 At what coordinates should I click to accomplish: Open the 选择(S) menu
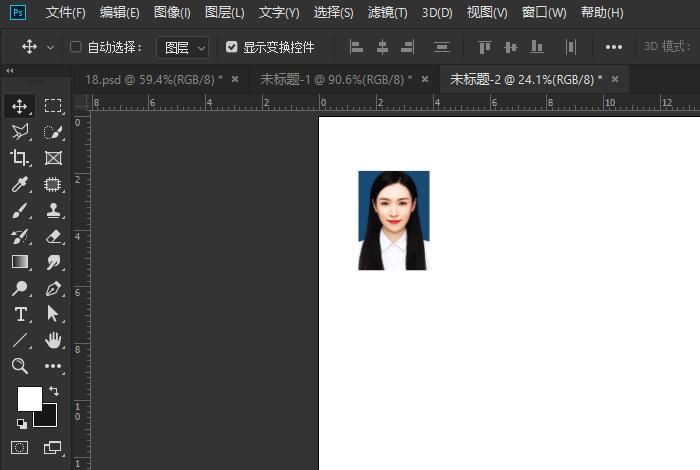pos(333,12)
